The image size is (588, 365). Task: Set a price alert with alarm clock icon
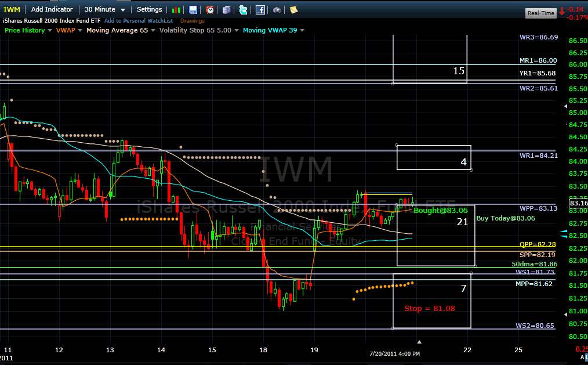(209, 10)
